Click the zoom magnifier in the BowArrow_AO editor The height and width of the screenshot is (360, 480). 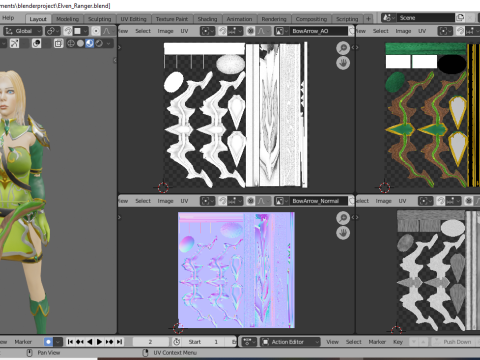point(343,48)
